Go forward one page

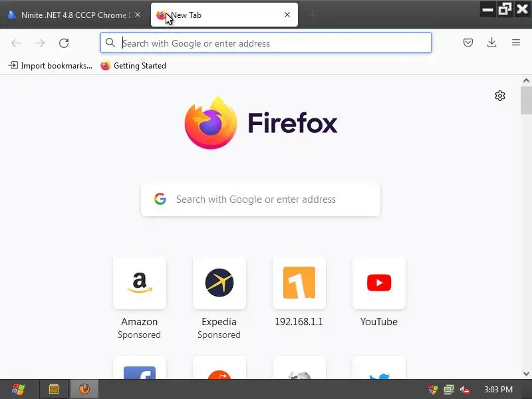click(40, 43)
